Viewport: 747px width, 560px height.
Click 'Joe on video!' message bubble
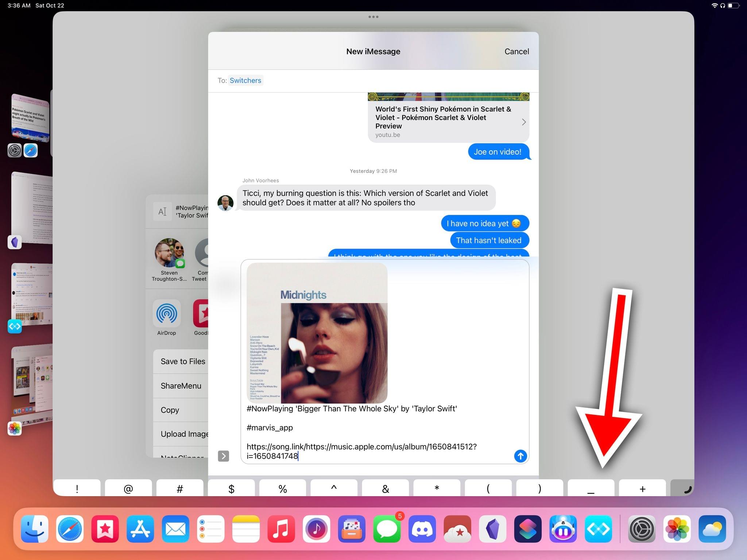click(x=498, y=152)
